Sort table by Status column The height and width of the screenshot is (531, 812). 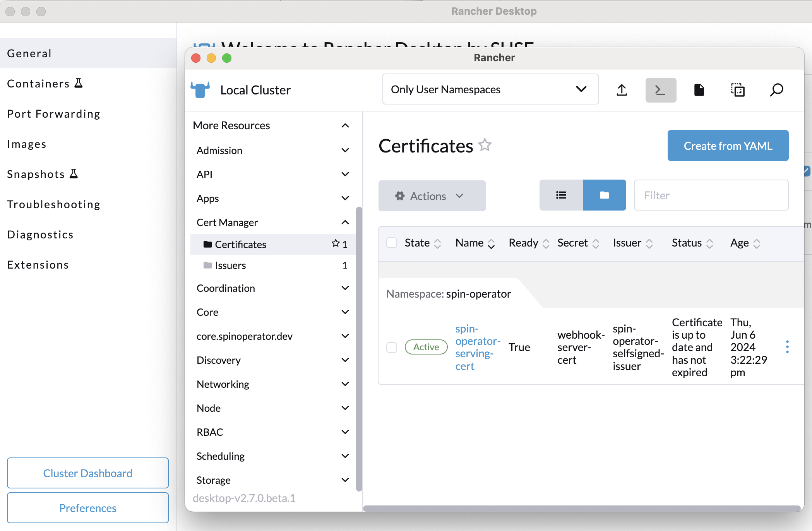tap(692, 243)
